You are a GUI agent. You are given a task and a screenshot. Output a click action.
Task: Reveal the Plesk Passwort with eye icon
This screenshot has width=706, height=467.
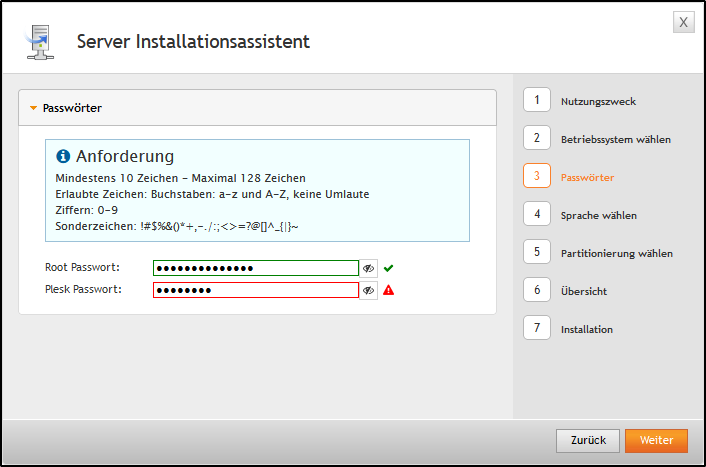click(368, 290)
